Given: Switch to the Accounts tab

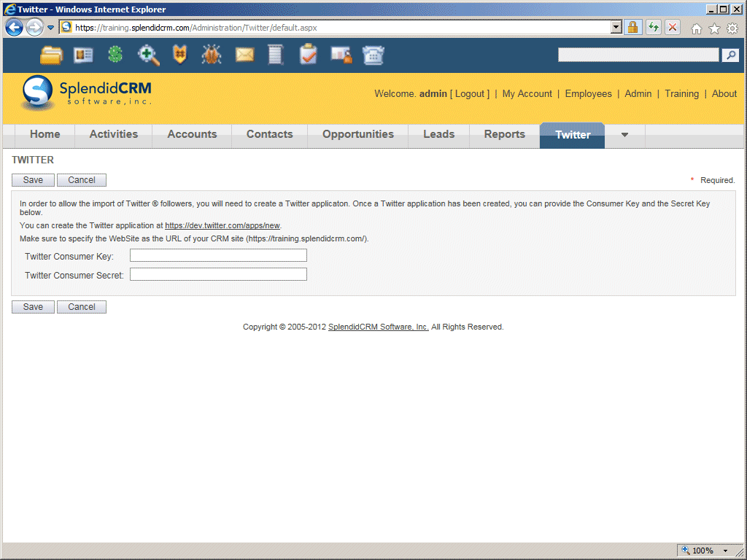Looking at the screenshot, I should [192, 135].
